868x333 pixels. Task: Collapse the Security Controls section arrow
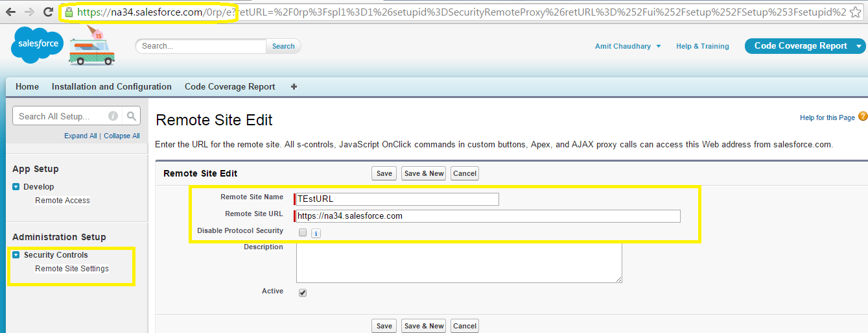click(x=16, y=255)
